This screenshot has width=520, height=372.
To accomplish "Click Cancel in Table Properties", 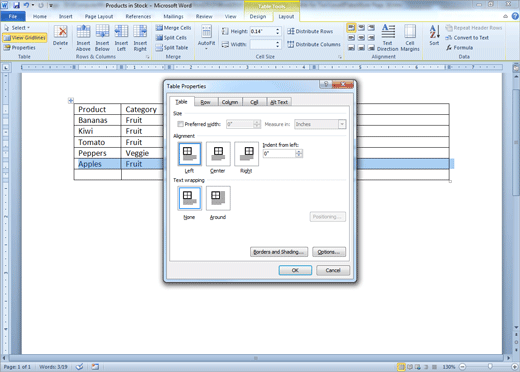I will pyautogui.click(x=333, y=270).
